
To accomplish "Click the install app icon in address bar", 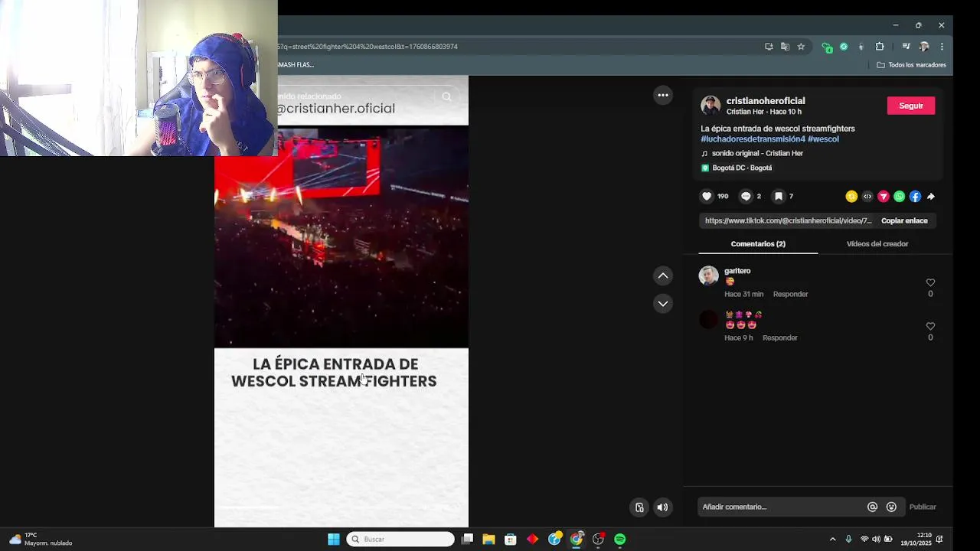I will (769, 47).
